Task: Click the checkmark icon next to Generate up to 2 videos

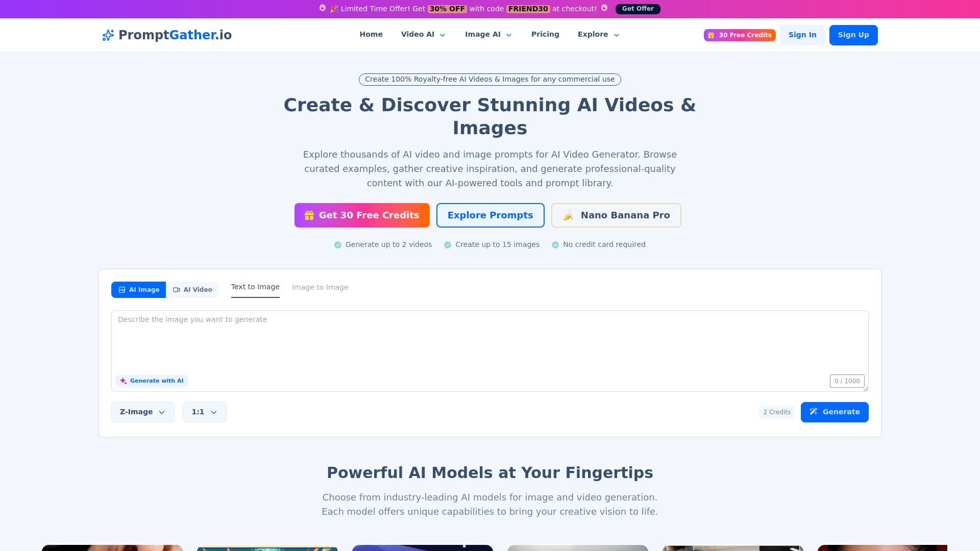Action: [x=338, y=245]
